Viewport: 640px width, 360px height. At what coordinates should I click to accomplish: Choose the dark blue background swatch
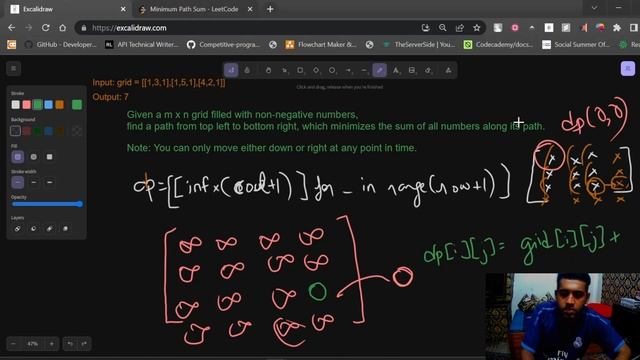pos(49,131)
